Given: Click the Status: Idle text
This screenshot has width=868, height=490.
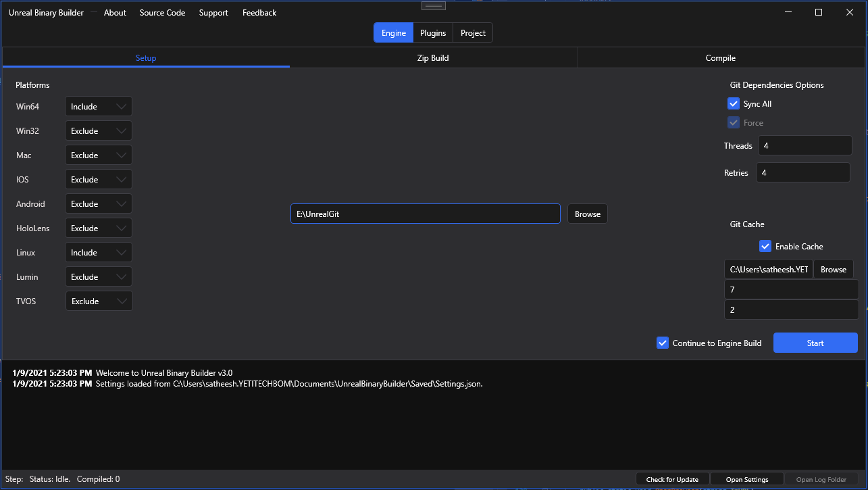Looking at the screenshot, I should [x=50, y=479].
